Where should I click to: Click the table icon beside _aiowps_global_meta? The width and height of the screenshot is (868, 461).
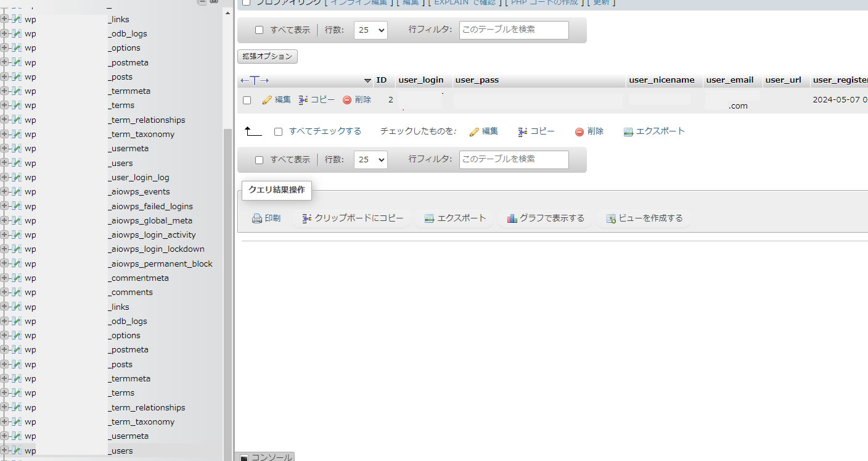tap(17, 220)
